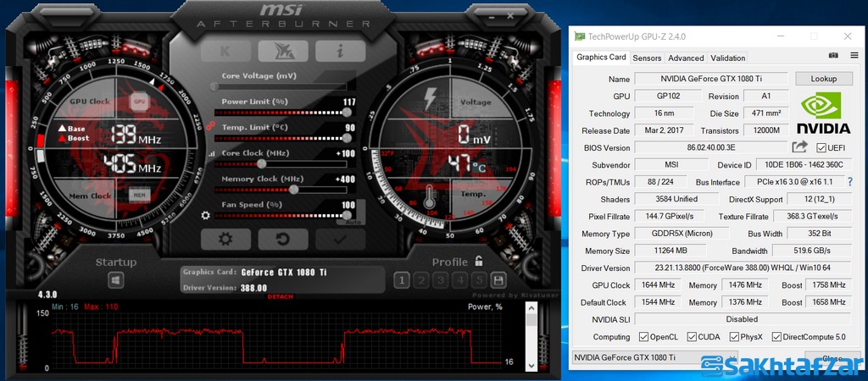Open Kombustor with the K button

225,52
